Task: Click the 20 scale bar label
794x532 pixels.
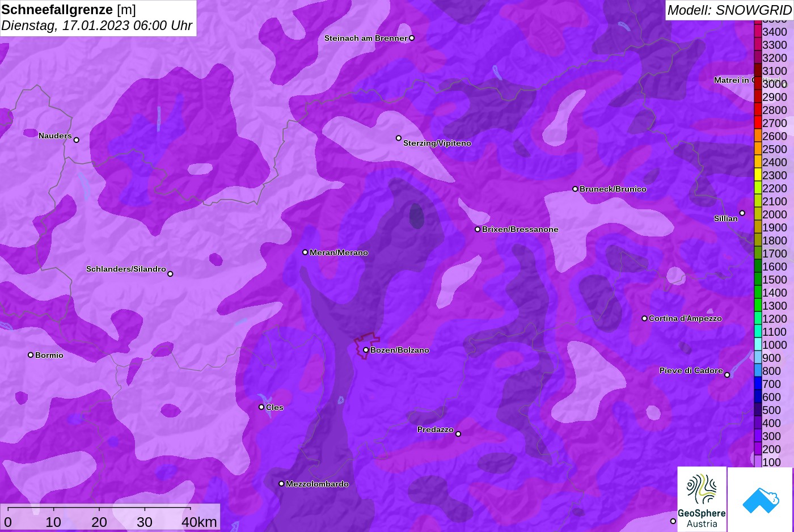Action: tap(99, 522)
